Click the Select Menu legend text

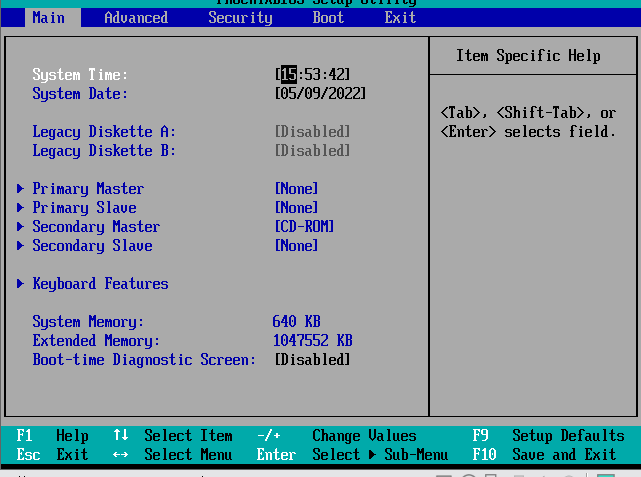coord(188,455)
